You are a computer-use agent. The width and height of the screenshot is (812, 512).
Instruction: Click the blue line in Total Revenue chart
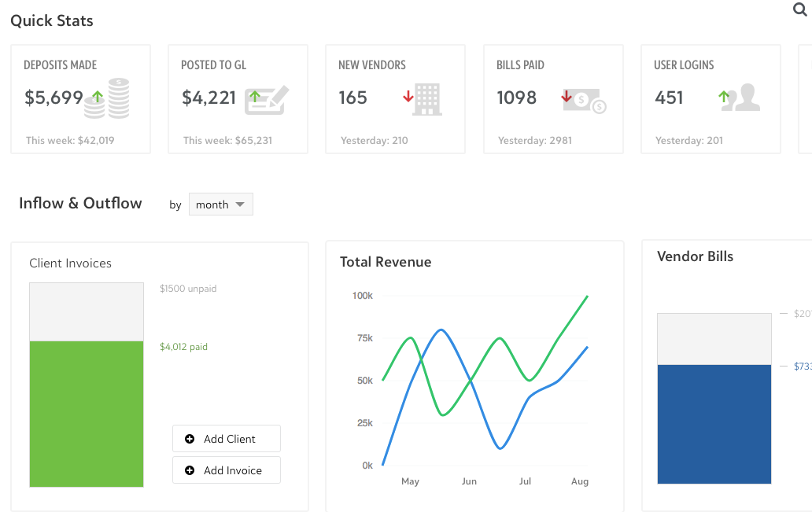pyautogui.click(x=441, y=330)
